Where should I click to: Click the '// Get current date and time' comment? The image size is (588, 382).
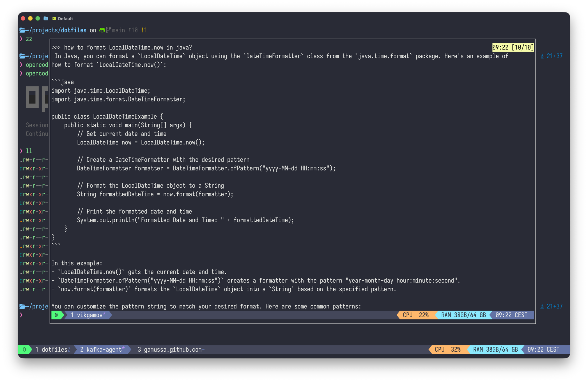(x=122, y=134)
